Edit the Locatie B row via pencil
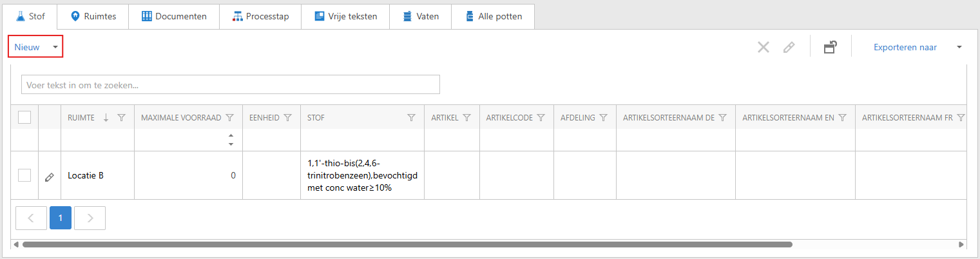 (49, 177)
